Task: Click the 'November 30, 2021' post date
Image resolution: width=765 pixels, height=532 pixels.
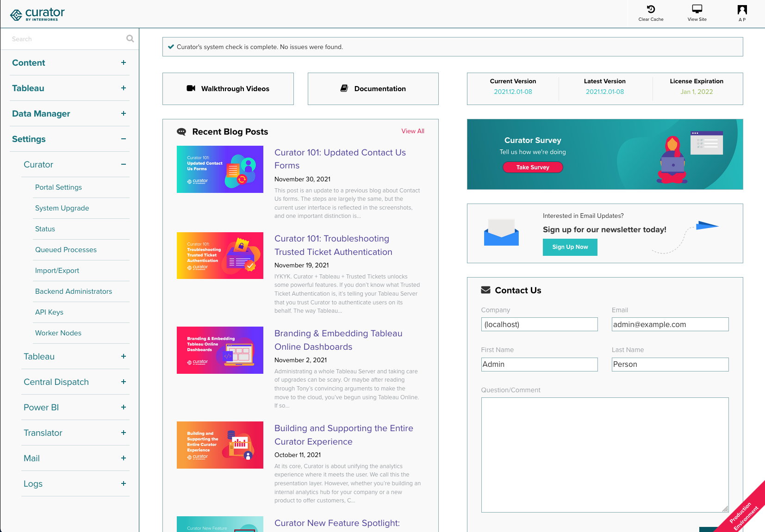Action: (x=302, y=179)
